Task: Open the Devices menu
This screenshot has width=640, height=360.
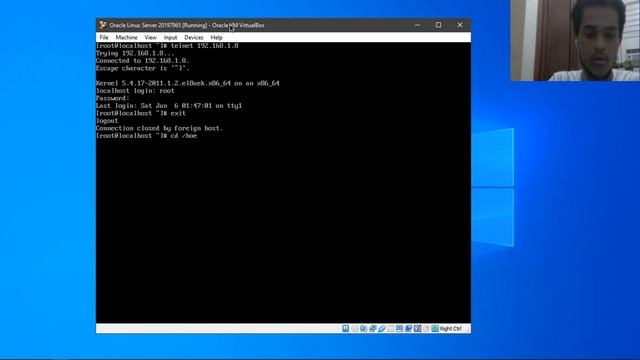Action: click(194, 37)
